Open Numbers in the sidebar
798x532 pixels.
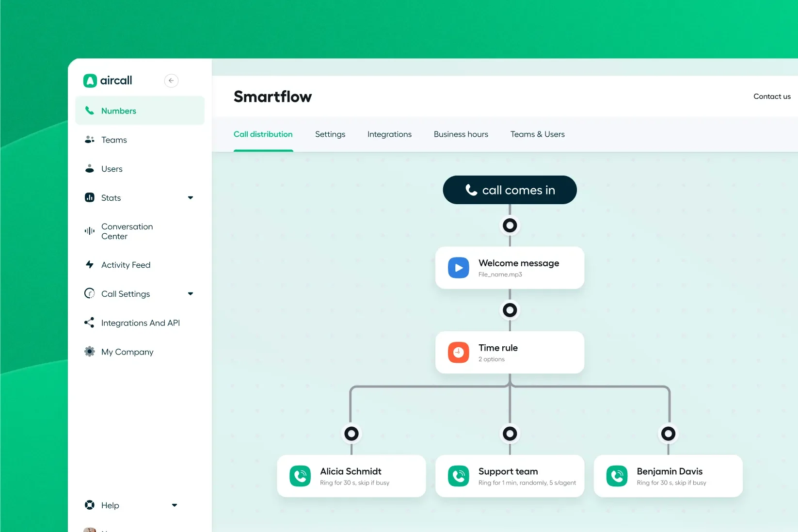[140, 111]
